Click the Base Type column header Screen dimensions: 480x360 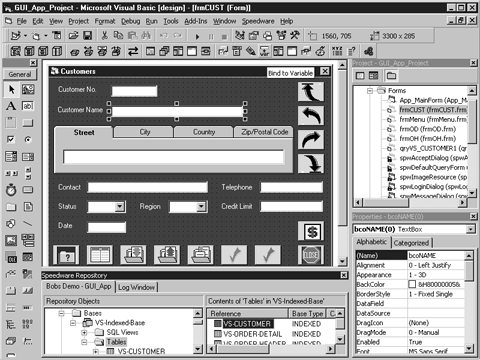pyautogui.click(x=307, y=314)
